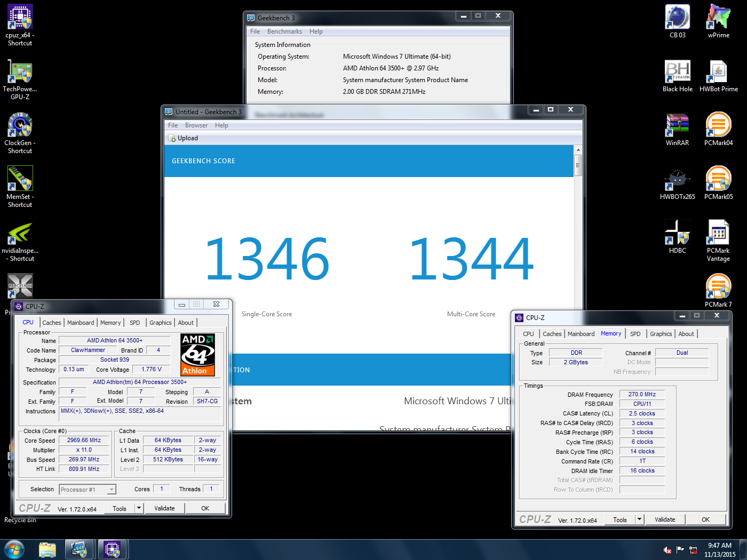747x560 pixels.
Task: Open File menu in Geekbench 3 window
Action: coord(255,31)
